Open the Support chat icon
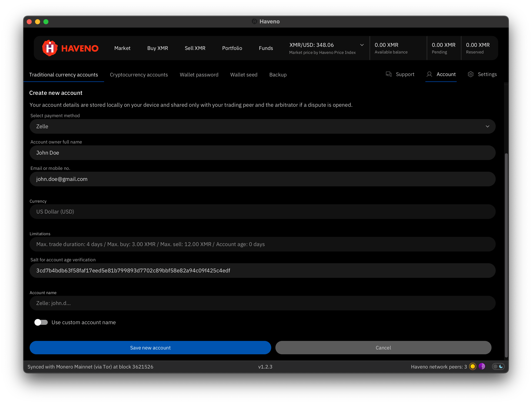Image resolution: width=532 pixels, height=404 pixels. [x=389, y=74]
